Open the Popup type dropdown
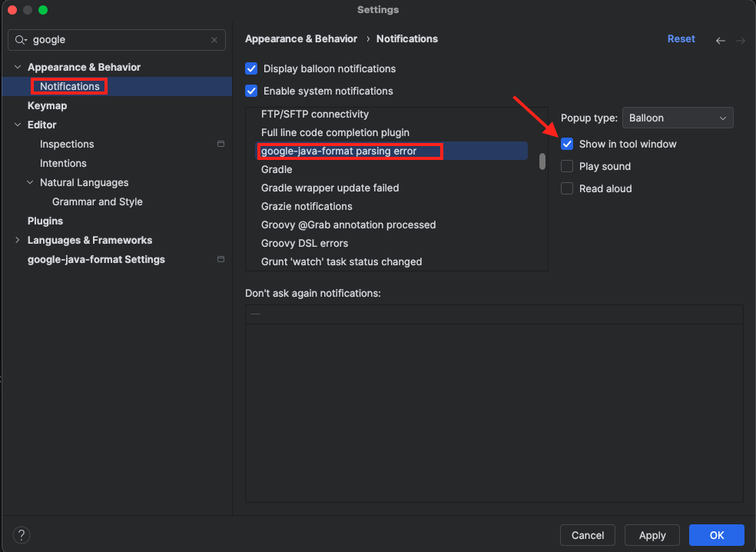The image size is (756, 552). click(677, 118)
